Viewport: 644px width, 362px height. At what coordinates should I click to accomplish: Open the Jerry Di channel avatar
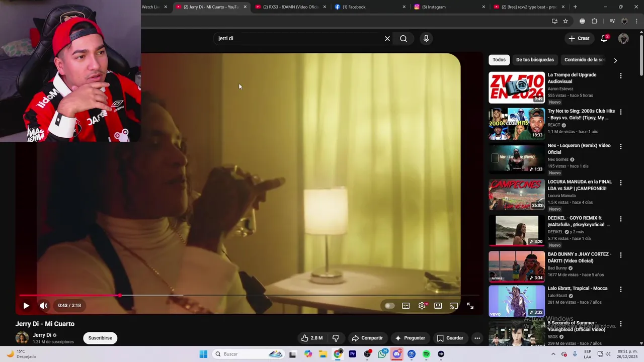(x=22, y=338)
